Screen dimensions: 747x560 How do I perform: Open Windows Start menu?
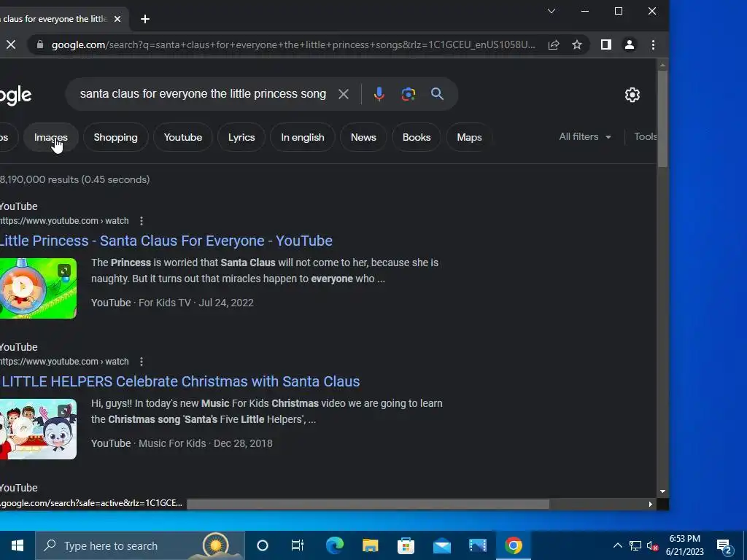(x=18, y=545)
